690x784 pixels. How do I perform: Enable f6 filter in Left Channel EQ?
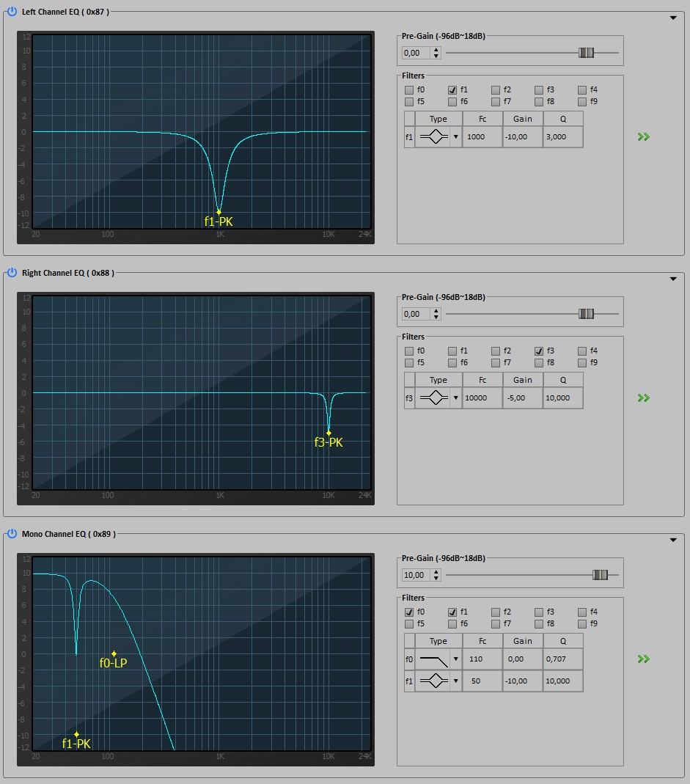pos(452,102)
